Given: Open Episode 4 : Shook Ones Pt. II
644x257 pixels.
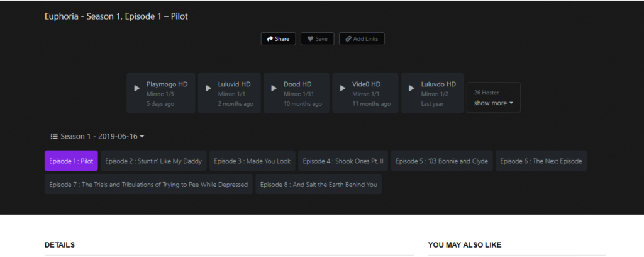Looking at the screenshot, I should 343,161.
